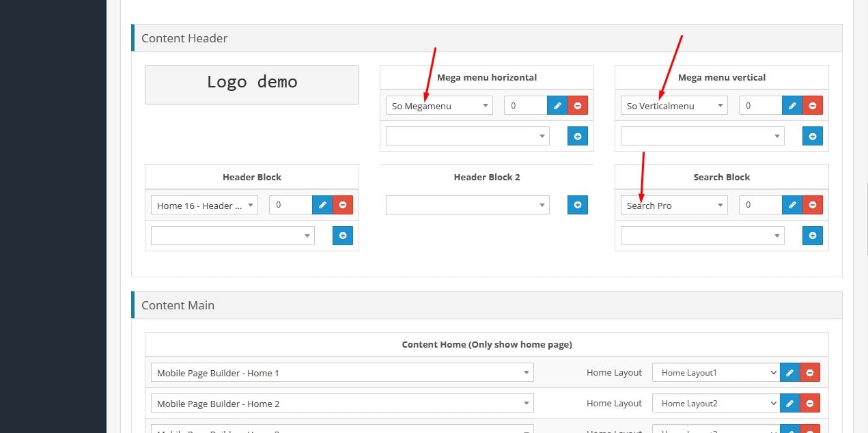The height and width of the screenshot is (433, 868).
Task: Add a new Mega menu horizontal module
Action: (x=578, y=137)
